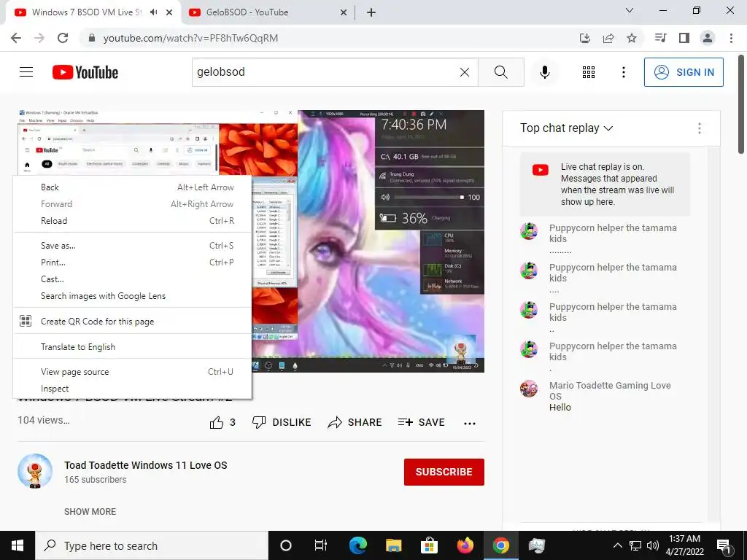Run search with the magnifying glass button

(500, 72)
